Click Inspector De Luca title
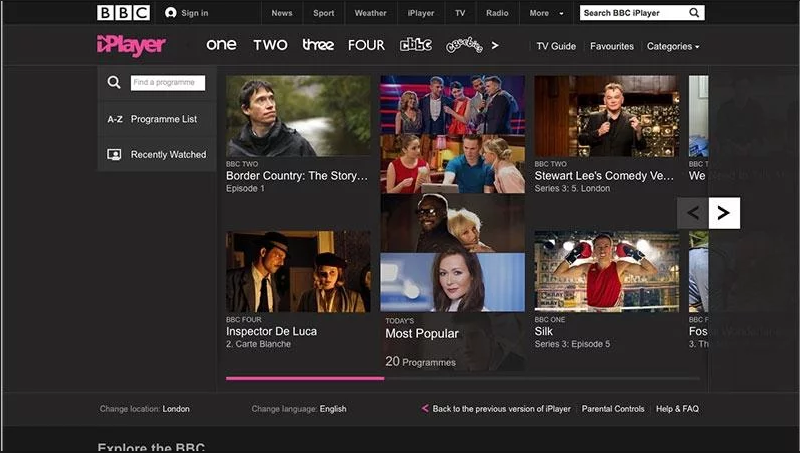This screenshot has height=453, width=800. pos(271,332)
